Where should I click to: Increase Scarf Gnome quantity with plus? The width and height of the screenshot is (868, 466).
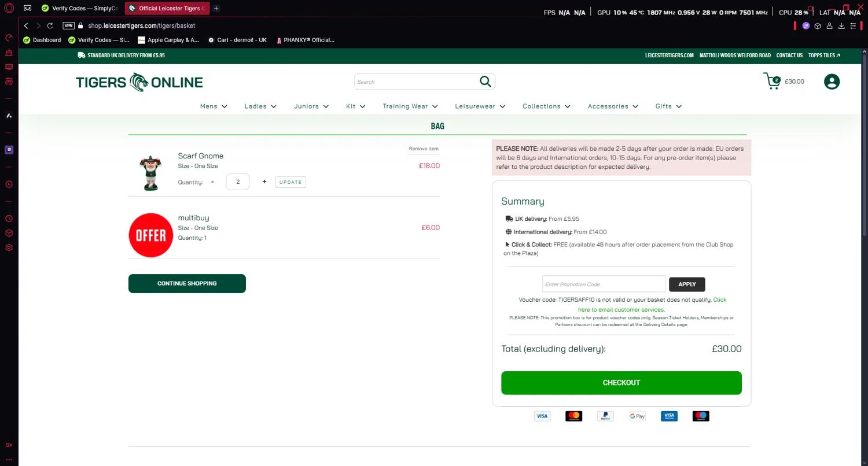264,182
